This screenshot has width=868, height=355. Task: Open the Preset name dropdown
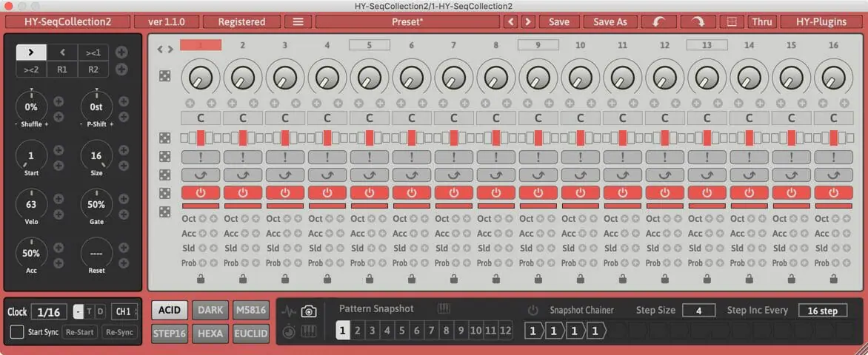coord(407,21)
